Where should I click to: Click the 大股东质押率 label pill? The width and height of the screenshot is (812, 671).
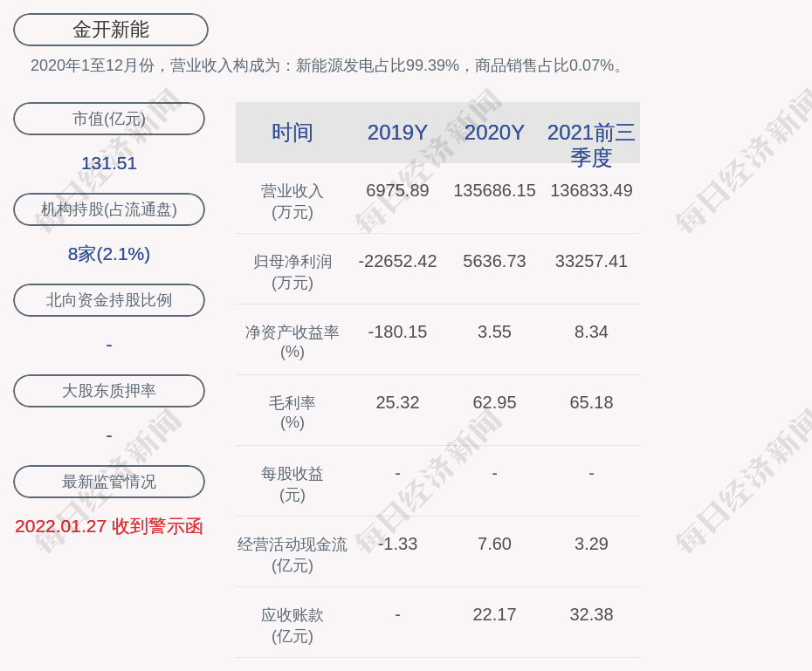point(109,391)
